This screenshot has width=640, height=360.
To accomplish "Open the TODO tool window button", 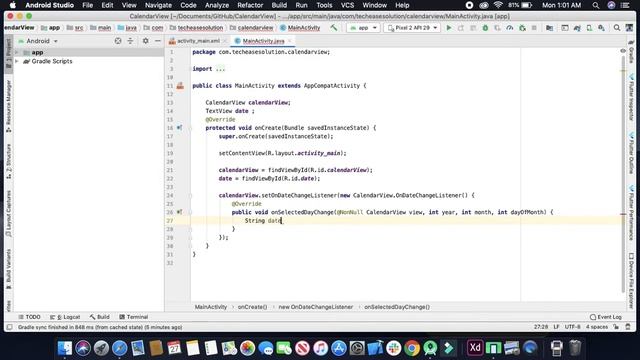I will (29, 317).
